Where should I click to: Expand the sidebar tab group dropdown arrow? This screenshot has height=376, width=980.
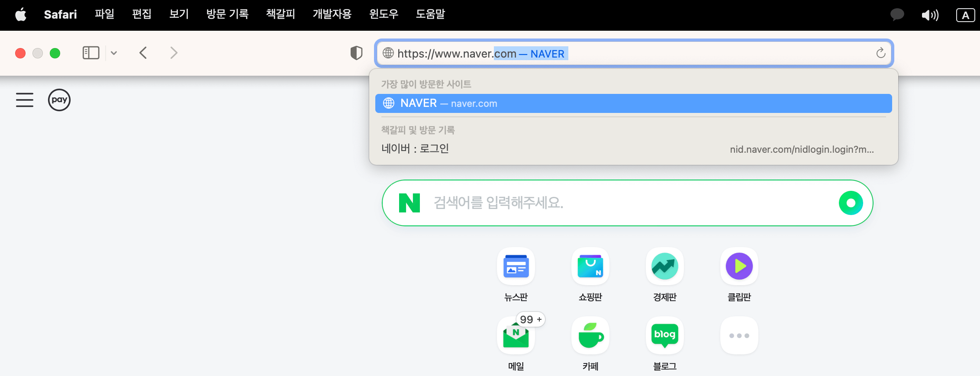114,53
